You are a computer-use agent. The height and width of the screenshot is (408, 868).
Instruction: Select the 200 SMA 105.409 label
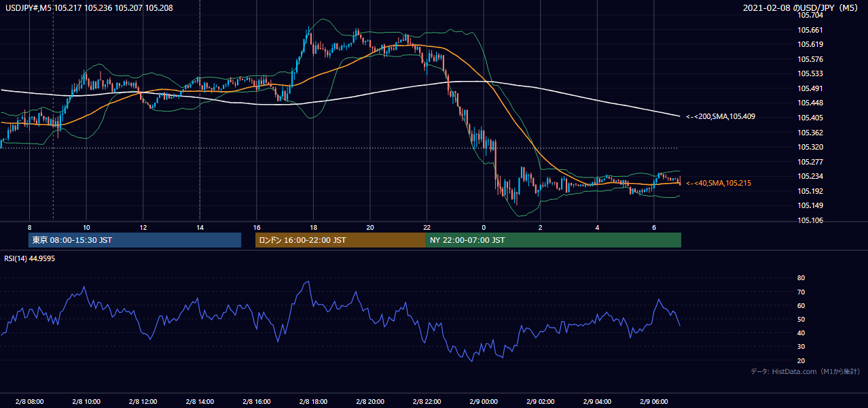coord(721,116)
